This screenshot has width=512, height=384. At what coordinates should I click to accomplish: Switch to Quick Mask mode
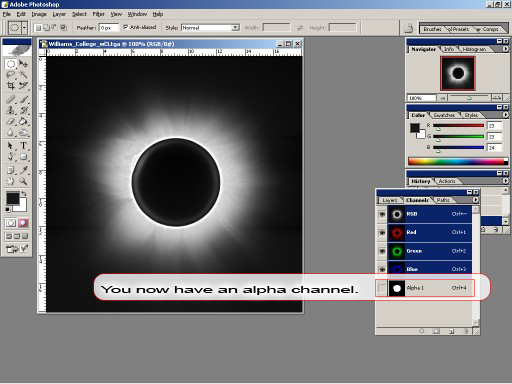pos(23,223)
